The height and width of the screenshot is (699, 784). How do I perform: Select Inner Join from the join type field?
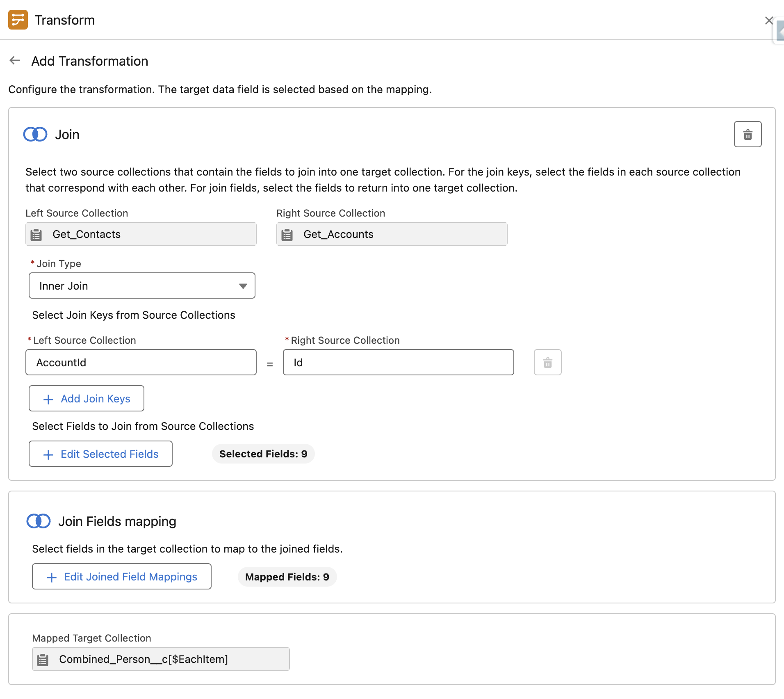(142, 286)
